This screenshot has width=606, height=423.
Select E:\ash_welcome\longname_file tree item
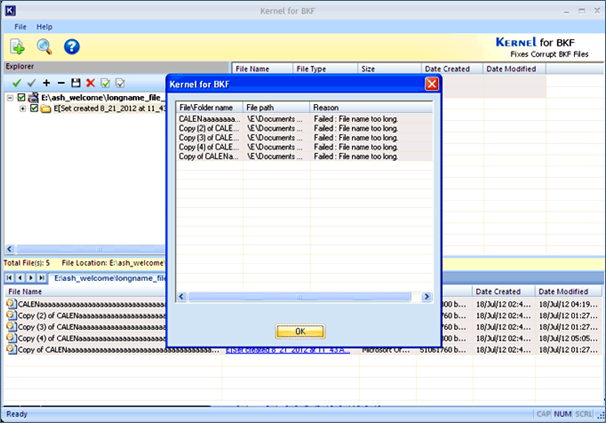coord(101,97)
